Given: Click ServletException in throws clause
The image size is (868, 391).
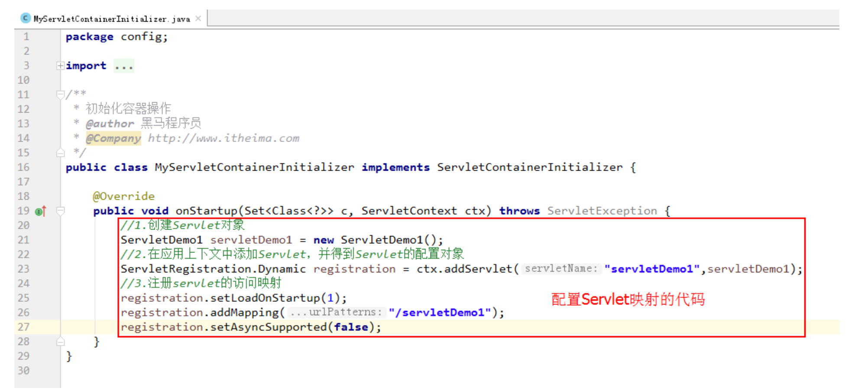Looking at the screenshot, I should 602,211.
